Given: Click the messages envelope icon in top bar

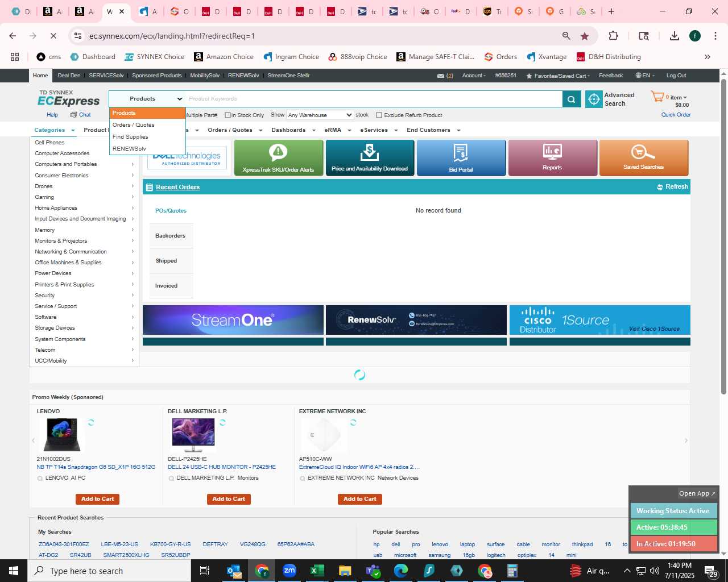Looking at the screenshot, I should pyautogui.click(x=440, y=76).
